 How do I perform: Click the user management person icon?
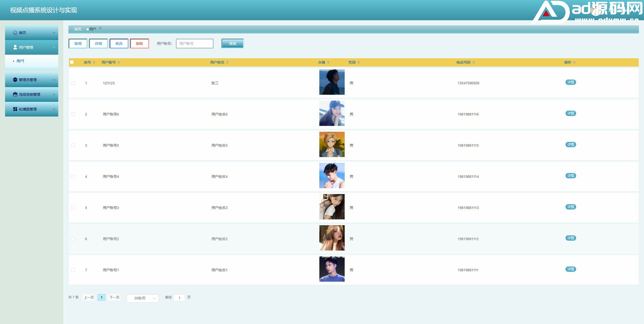coord(15,47)
